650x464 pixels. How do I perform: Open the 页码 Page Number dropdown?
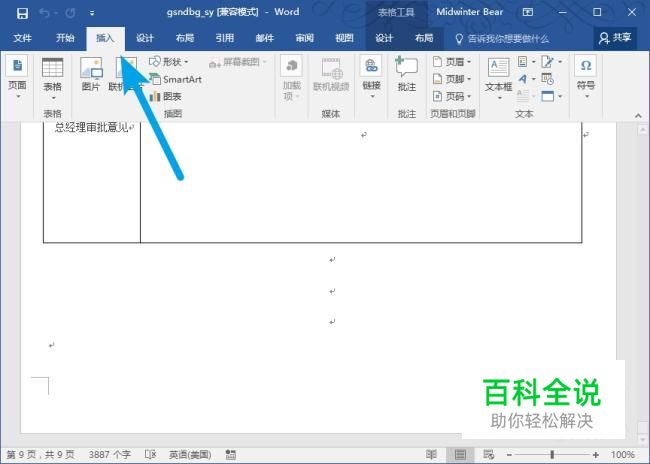(452, 96)
